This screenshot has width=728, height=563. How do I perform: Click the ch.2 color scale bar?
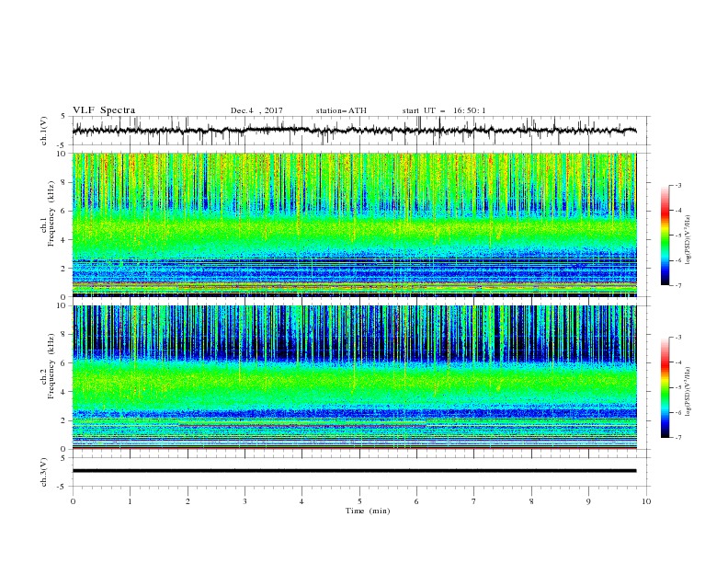[665, 387]
